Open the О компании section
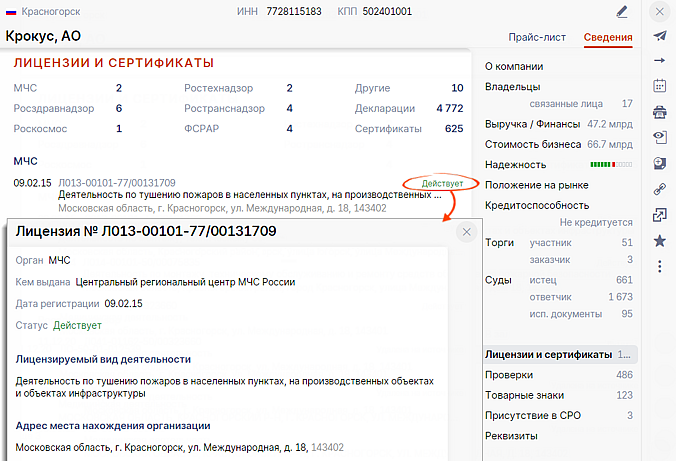This screenshot has width=676, height=461. (514, 66)
